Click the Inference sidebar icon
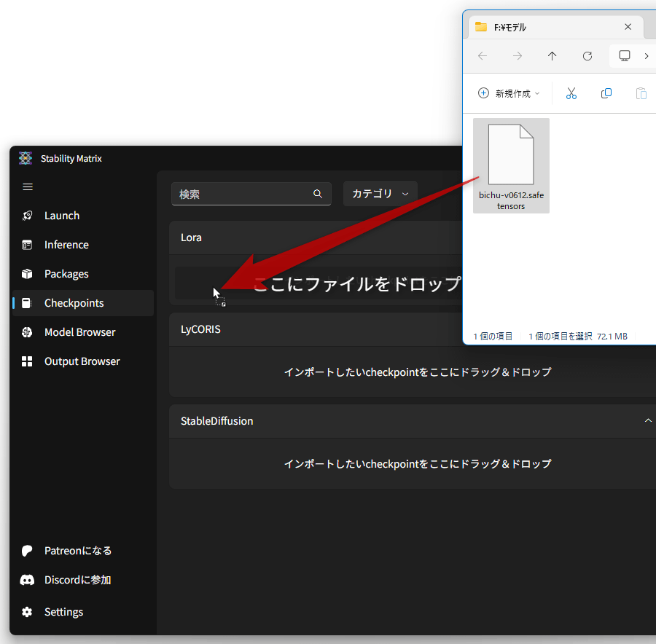This screenshot has width=656, height=644. click(27, 245)
